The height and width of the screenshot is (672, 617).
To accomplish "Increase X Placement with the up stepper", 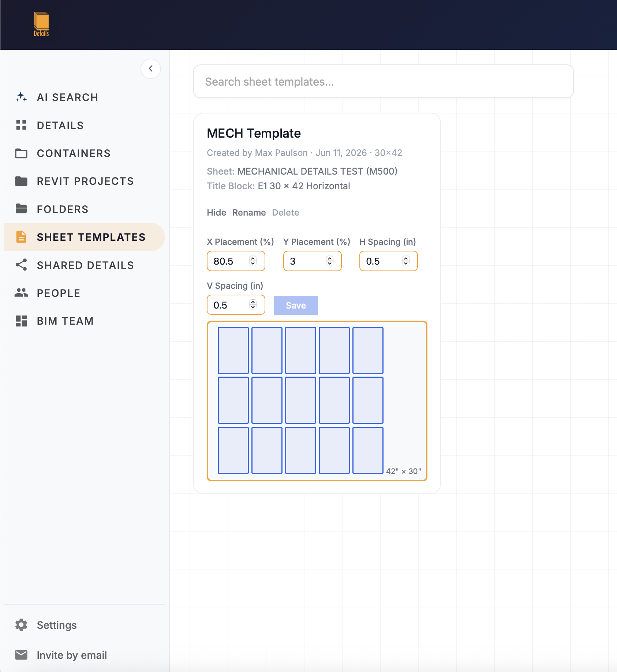I will pos(253,258).
